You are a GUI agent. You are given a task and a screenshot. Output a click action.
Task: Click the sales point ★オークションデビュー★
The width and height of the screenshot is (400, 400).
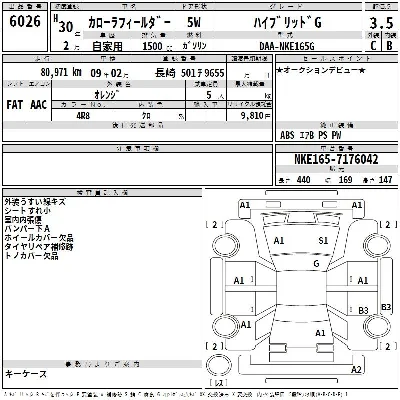click(x=321, y=70)
